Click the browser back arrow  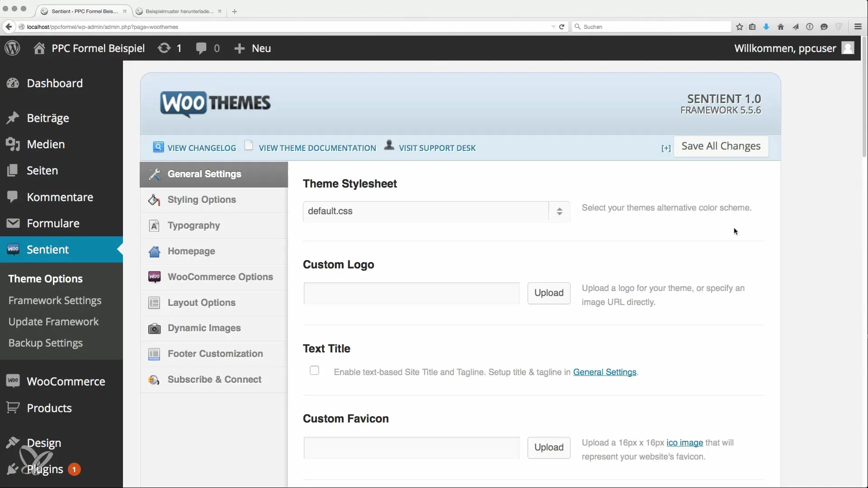pos(9,27)
